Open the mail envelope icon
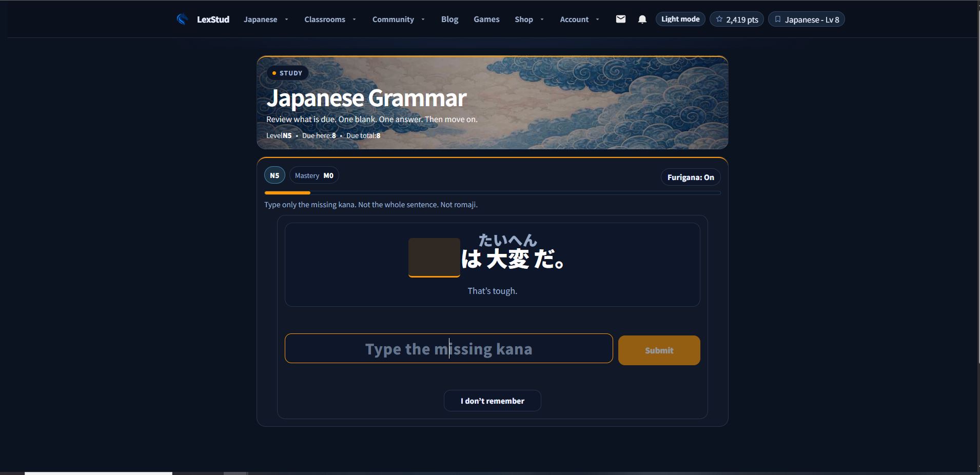 pos(621,19)
